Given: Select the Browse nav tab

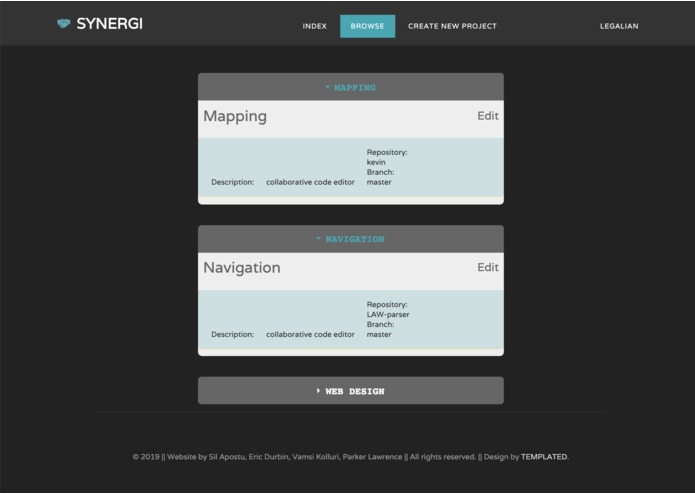Looking at the screenshot, I should (x=367, y=26).
